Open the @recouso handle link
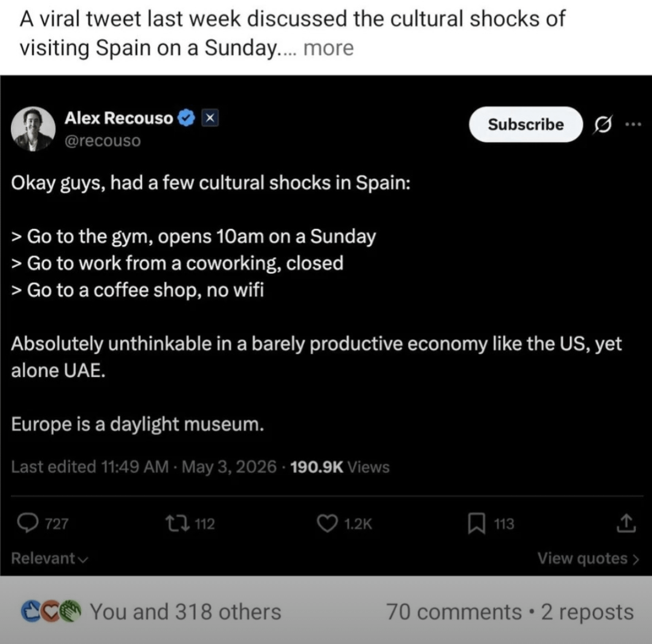 click(103, 141)
